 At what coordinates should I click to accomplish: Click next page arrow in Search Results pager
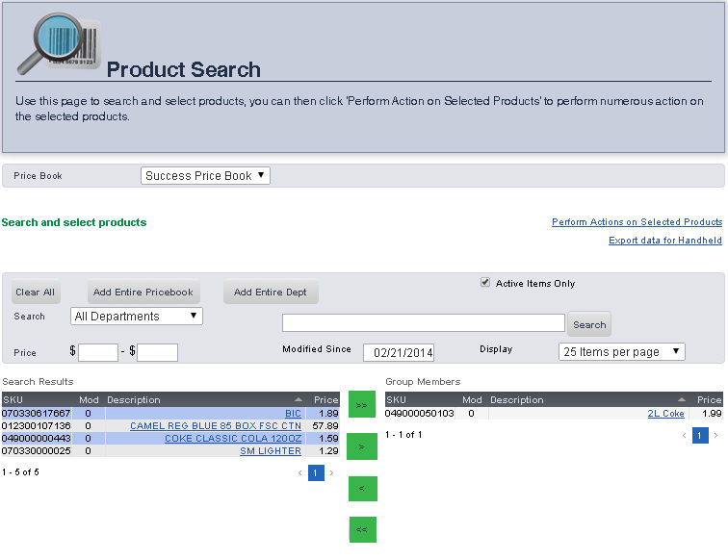pyautogui.click(x=332, y=473)
